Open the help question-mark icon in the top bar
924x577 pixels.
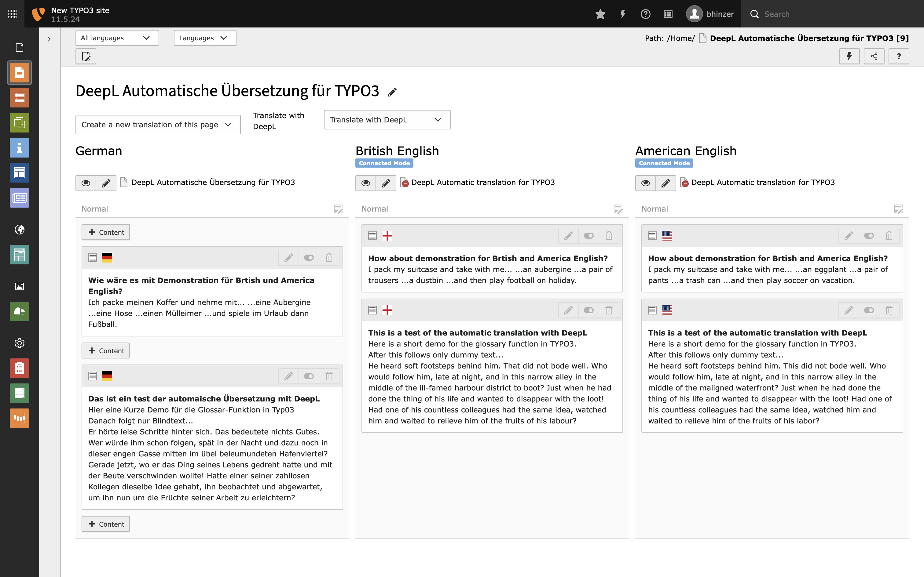(x=645, y=14)
